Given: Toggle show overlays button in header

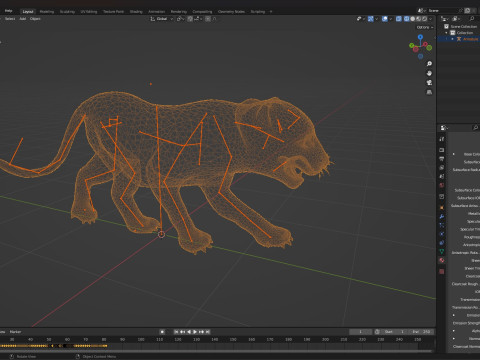Looking at the screenshot, I should [x=385, y=19].
